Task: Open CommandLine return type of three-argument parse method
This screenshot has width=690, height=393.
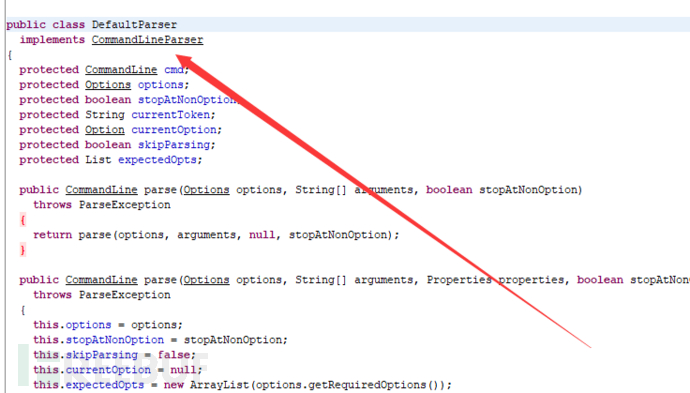Action: tap(101, 190)
